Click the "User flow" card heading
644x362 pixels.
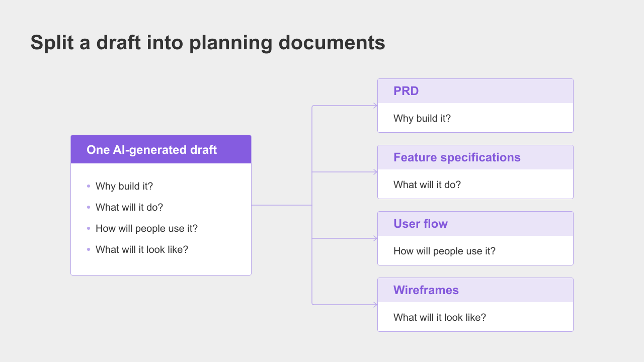point(421,224)
